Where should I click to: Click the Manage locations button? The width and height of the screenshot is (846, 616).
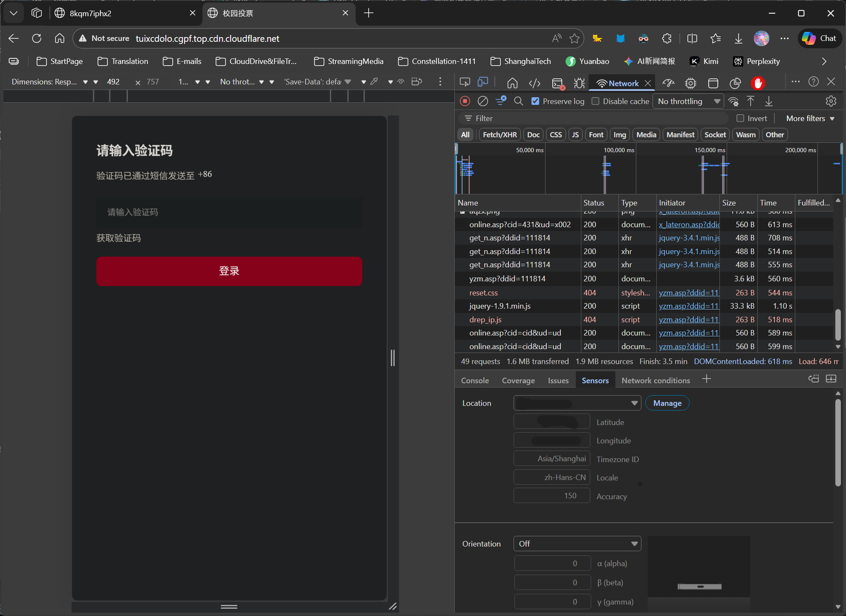pos(667,403)
